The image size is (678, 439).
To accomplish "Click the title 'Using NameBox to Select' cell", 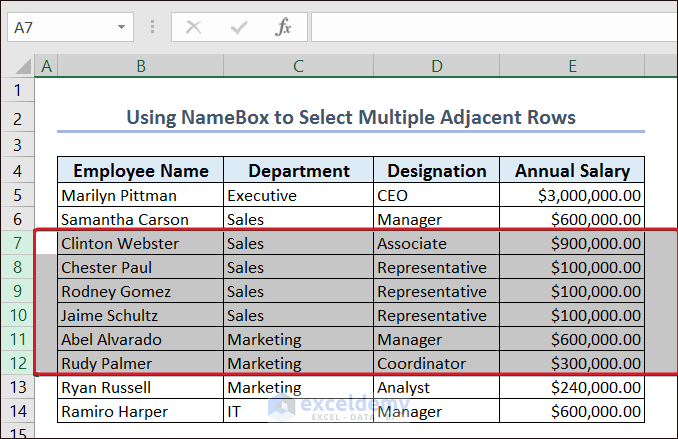I will coord(350,118).
